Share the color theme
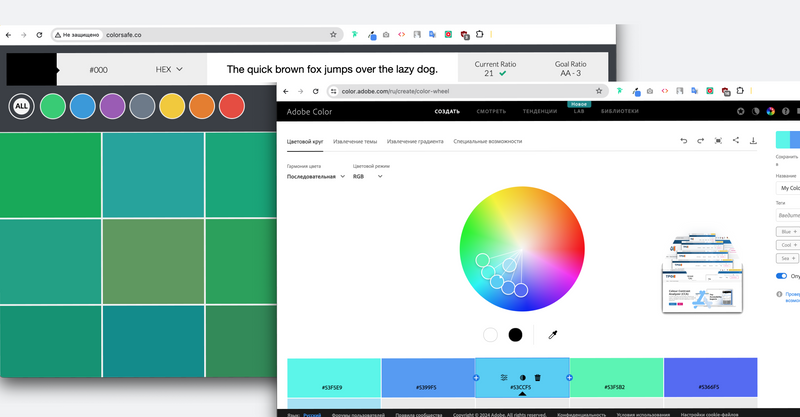Viewport: 800px width, 417px height. coord(736,140)
